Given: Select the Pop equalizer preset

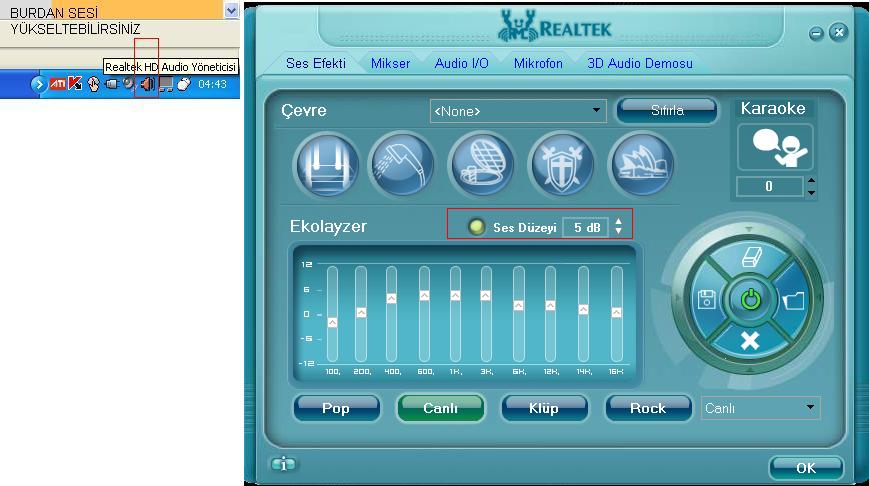Looking at the screenshot, I should [x=336, y=408].
